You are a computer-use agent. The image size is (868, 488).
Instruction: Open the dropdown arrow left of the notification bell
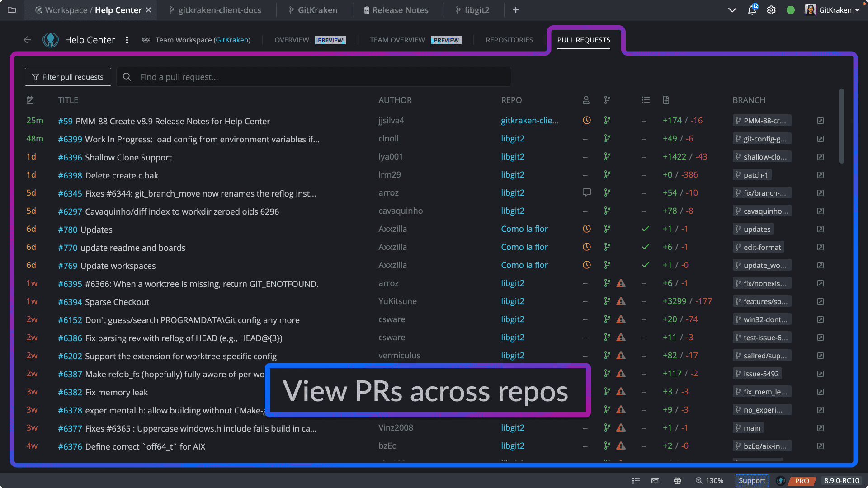(732, 9)
